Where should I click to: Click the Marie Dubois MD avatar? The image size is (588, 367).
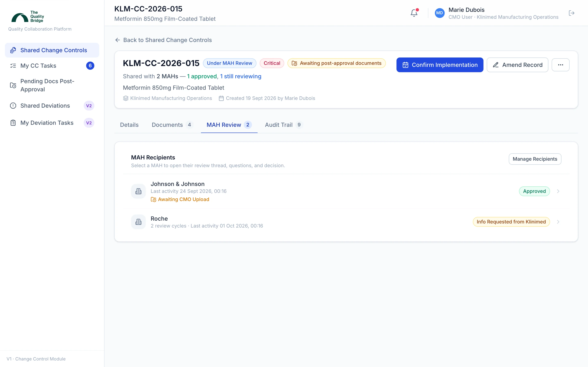click(439, 13)
